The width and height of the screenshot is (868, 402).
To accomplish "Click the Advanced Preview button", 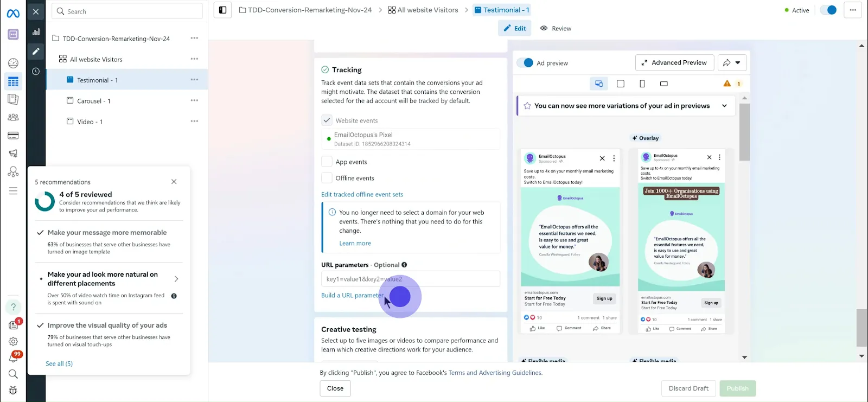I will pos(674,63).
